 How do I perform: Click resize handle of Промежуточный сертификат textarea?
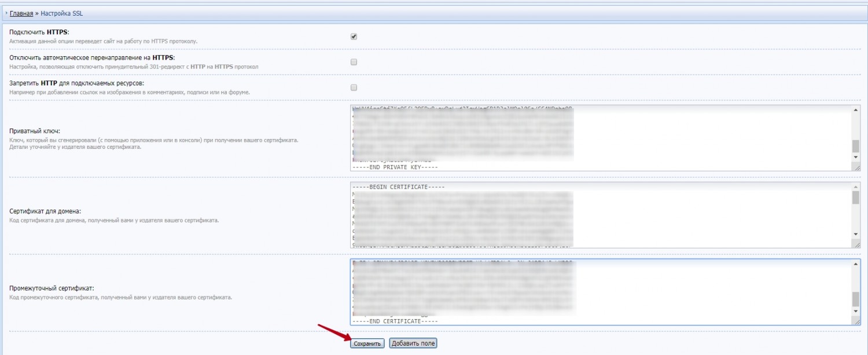(856, 321)
